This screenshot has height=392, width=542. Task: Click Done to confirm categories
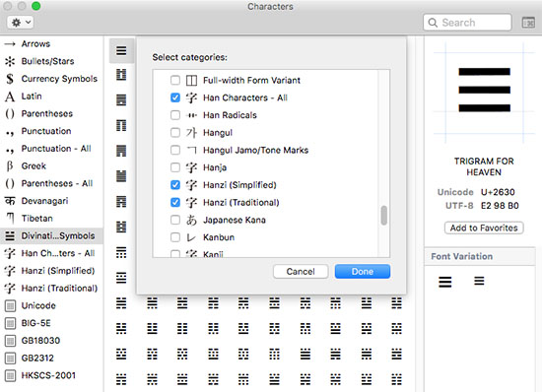363,272
